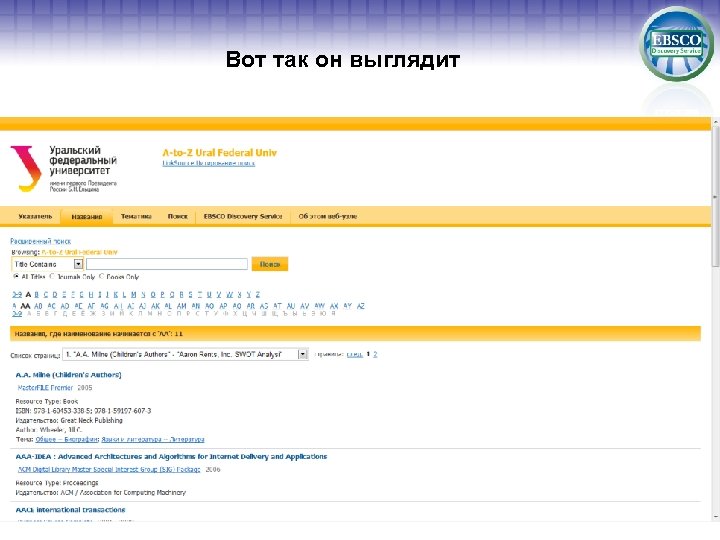Select the Journals Only radio button

click(x=52, y=276)
